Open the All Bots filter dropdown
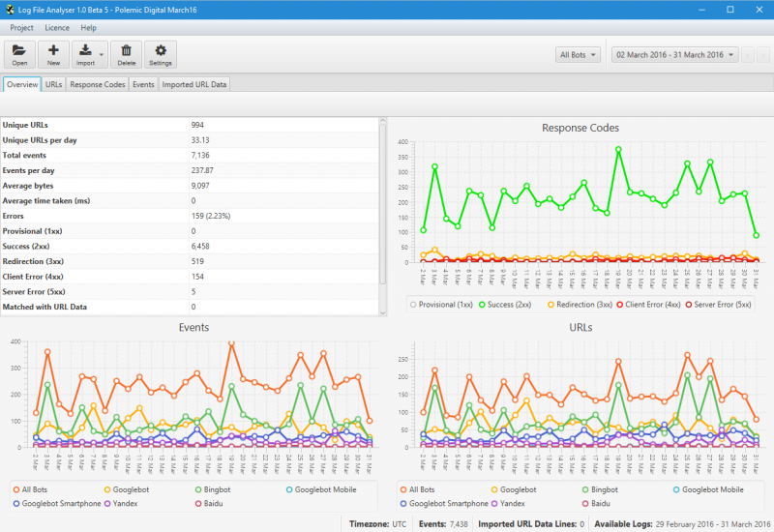This screenshot has width=774, height=532. coord(578,55)
